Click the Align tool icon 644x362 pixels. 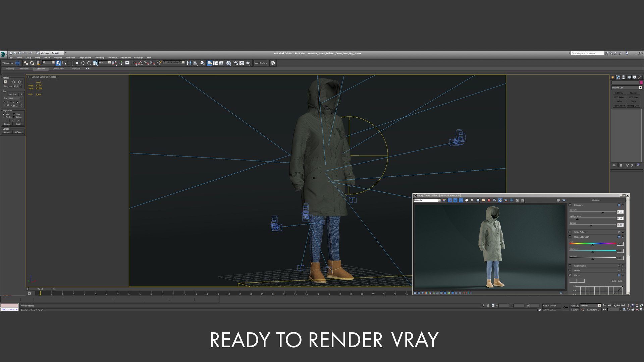[195, 63]
